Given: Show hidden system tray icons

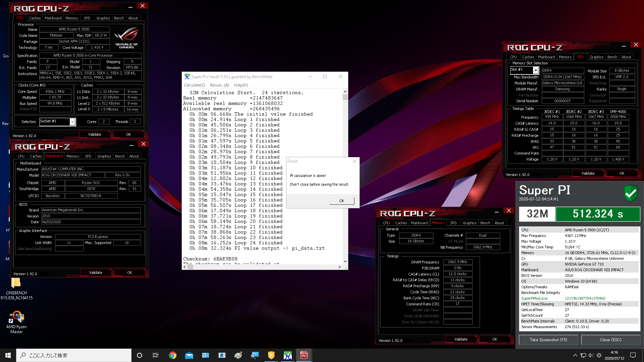Looking at the screenshot, I should click(575, 355).
